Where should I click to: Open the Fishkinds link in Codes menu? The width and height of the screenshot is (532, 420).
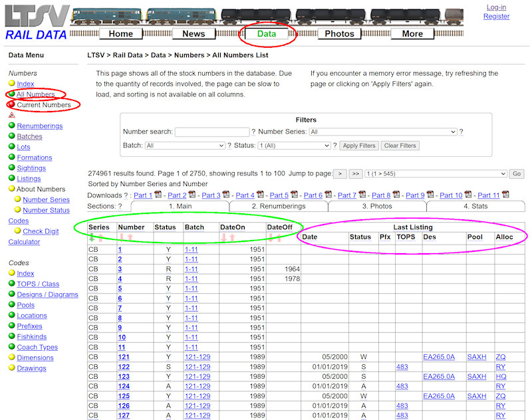31,337
